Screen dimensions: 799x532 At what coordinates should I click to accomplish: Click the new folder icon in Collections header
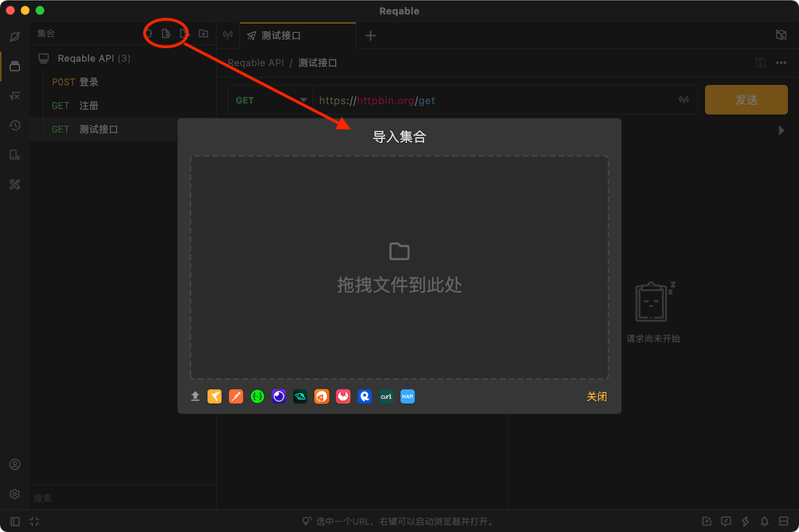[x=203, y=34]
